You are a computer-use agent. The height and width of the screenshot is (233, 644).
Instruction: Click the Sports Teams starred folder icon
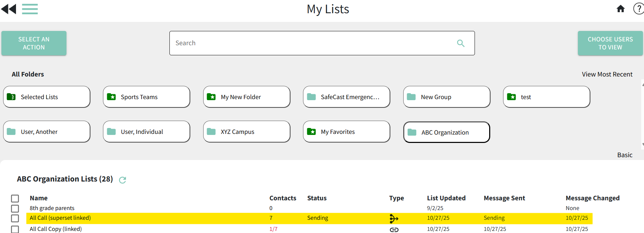(x=111, y=97)
